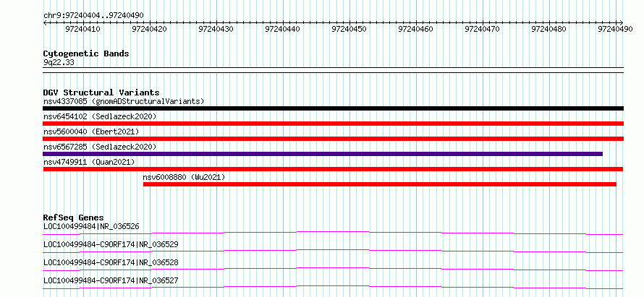Screen dimensions: 644x297
Task: Click the 97240470 ruler position label
Action: (482, 29)
